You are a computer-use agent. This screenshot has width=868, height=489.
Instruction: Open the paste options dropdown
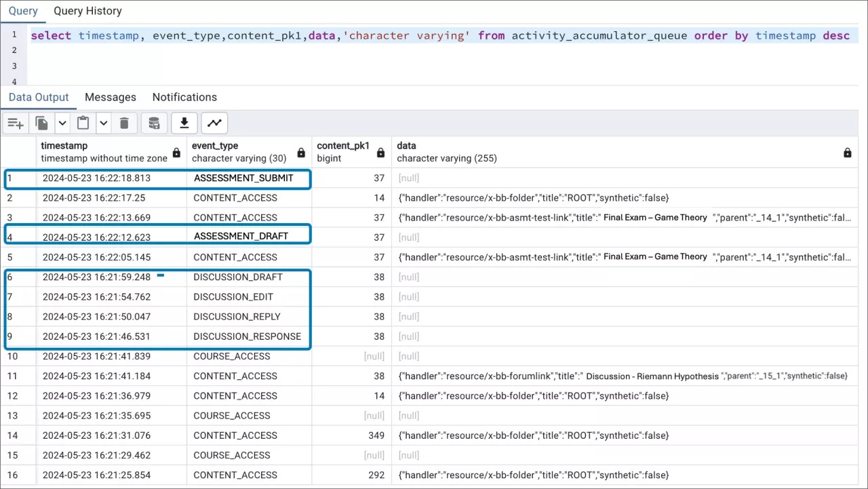[x=103, y=123]
